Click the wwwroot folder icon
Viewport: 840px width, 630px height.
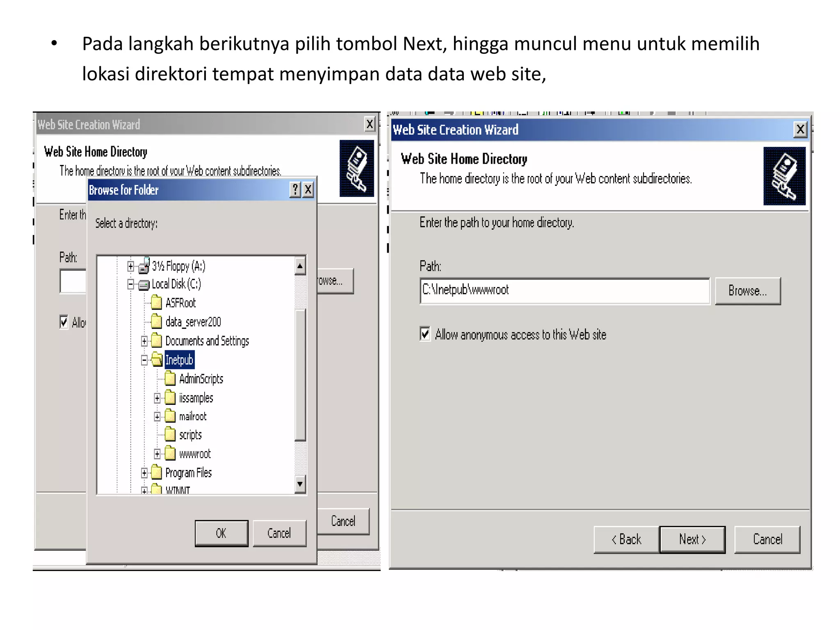click(x=170, y=453)
